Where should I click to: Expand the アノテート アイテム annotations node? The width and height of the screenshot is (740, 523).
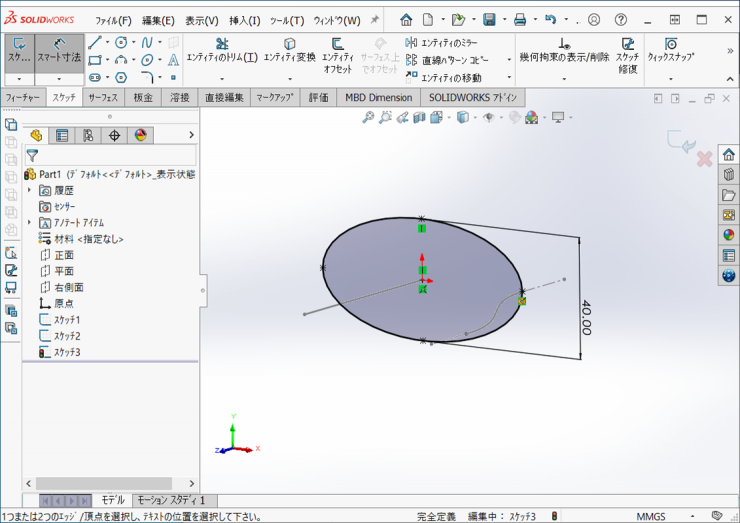(x=29, y=222)
